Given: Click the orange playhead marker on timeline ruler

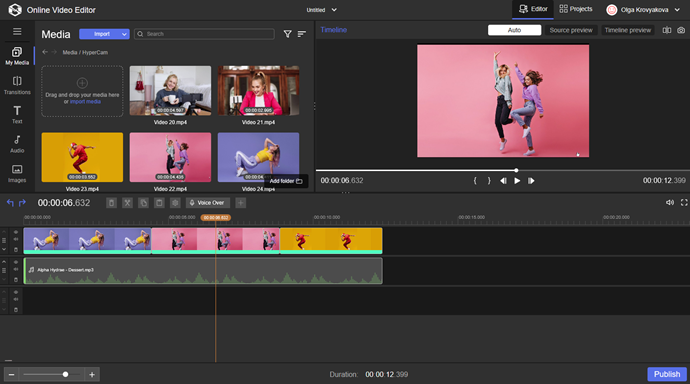Looking at the screenshot, I should [216, 217].
